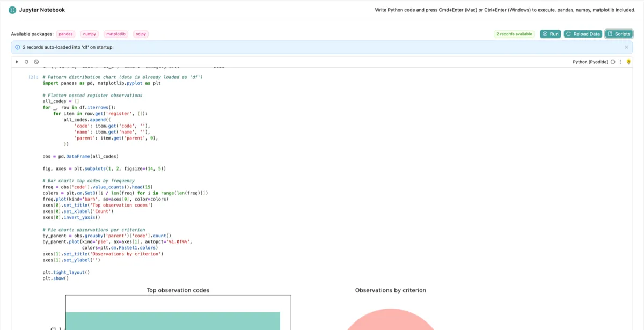Click the 'plt.show()' line

56,278
